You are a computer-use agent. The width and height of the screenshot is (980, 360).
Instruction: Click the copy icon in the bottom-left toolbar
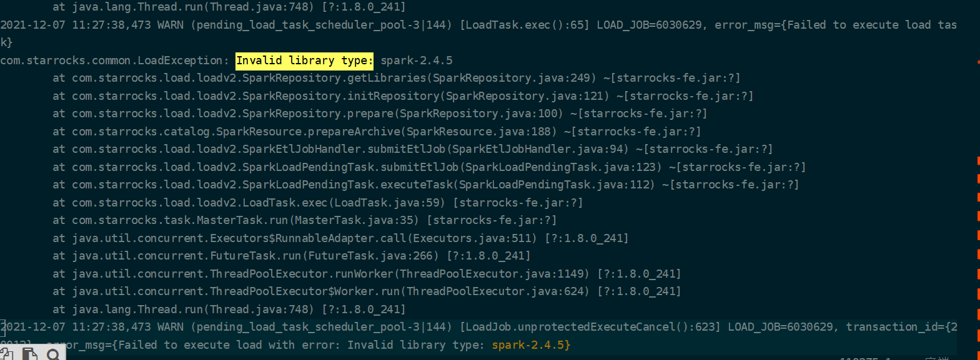pos(7,355)
